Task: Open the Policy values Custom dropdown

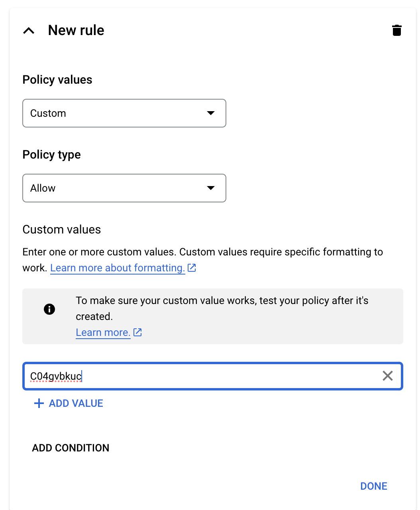Action: pyautogui.click(x=124, y=113)
